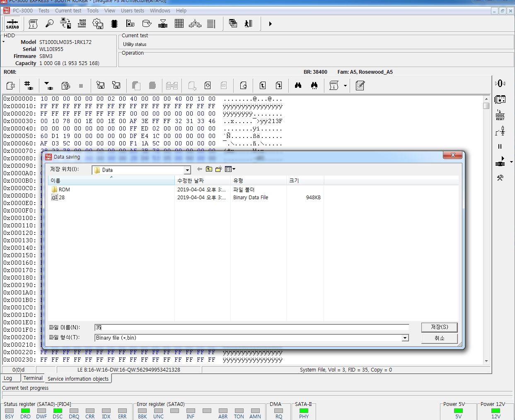515x420 pixels.
Task: Click the walking figure exit icon
Action: tap(249, 24)
